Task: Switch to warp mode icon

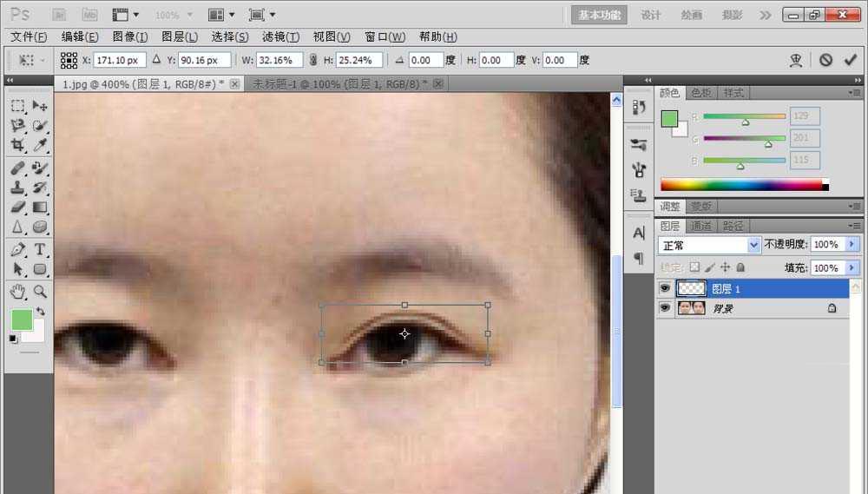Action: pyautogui.click(x=796, y=60)
